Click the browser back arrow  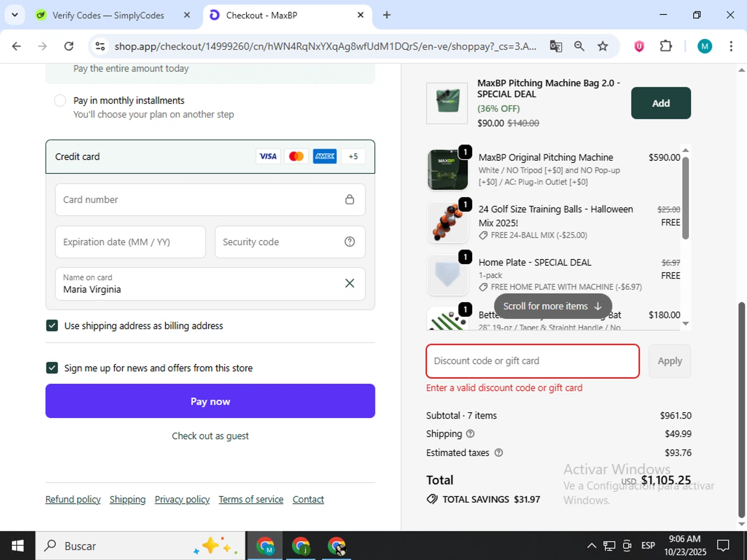coord(16,46)
